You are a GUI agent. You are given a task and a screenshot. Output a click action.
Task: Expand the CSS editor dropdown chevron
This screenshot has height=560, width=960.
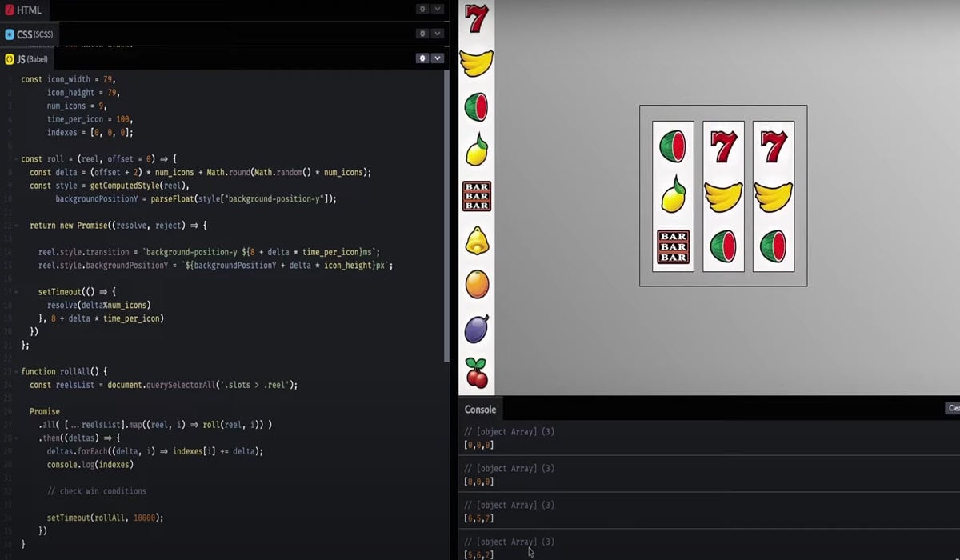437,34
